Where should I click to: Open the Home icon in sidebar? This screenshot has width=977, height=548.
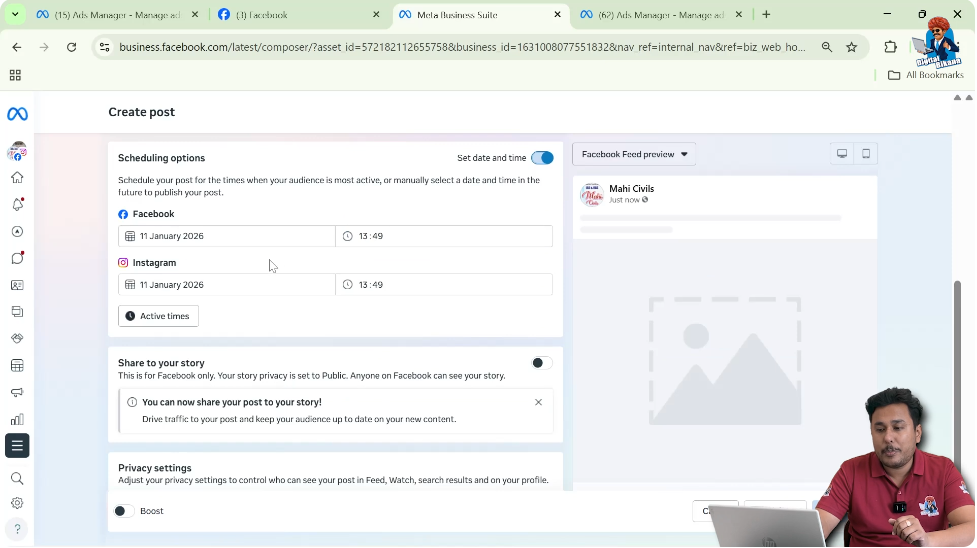pos(17,178)
